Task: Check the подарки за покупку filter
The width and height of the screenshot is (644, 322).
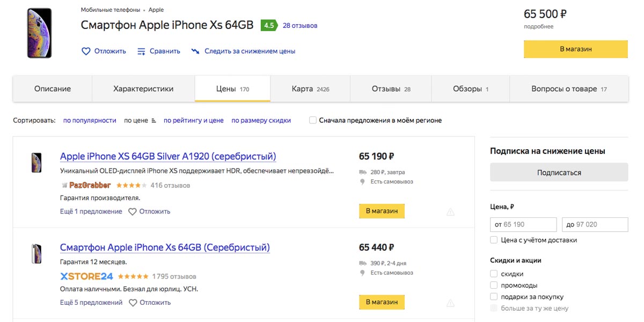Action: [494, 297]
